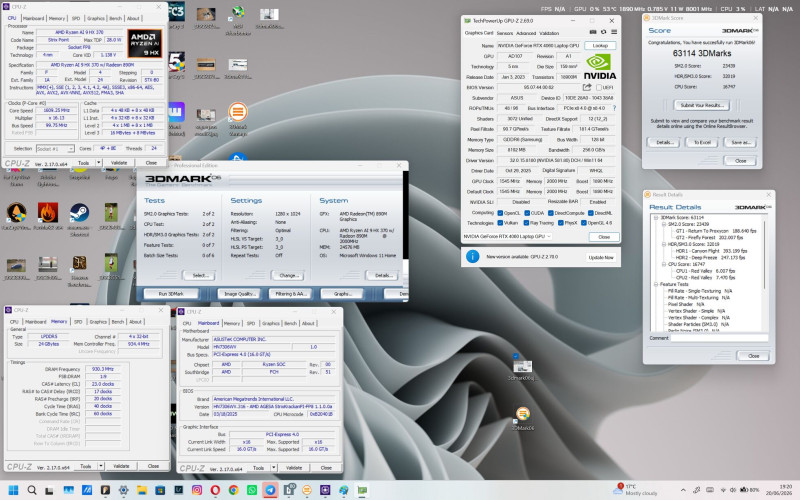Screen dimensions: 800x500
Task: Open taskbar Search
Action: tap(32, 490)
